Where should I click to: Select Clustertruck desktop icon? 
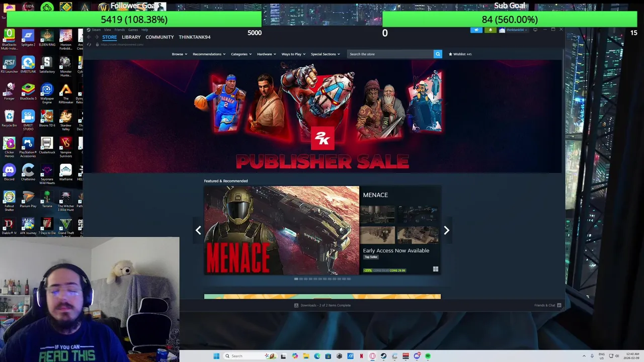coord(47,146)
